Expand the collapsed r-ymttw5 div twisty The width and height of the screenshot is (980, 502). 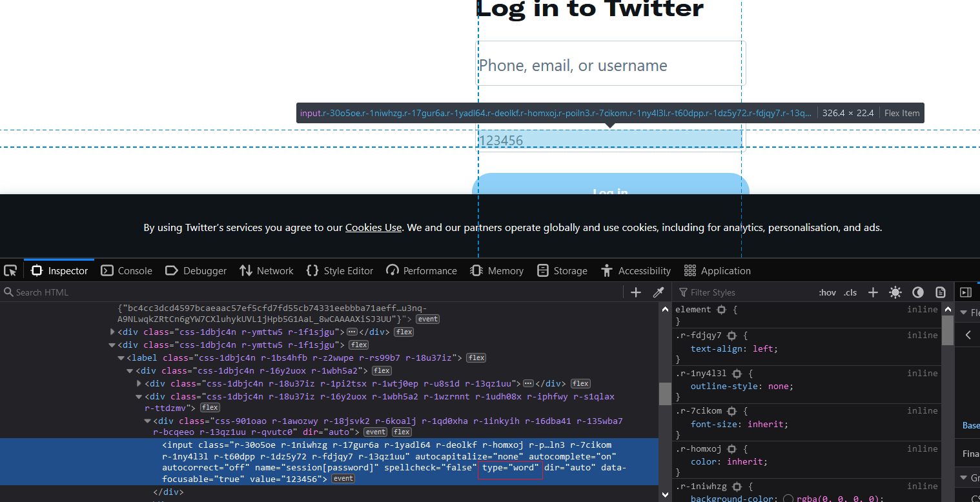click(x=112, y=332)
